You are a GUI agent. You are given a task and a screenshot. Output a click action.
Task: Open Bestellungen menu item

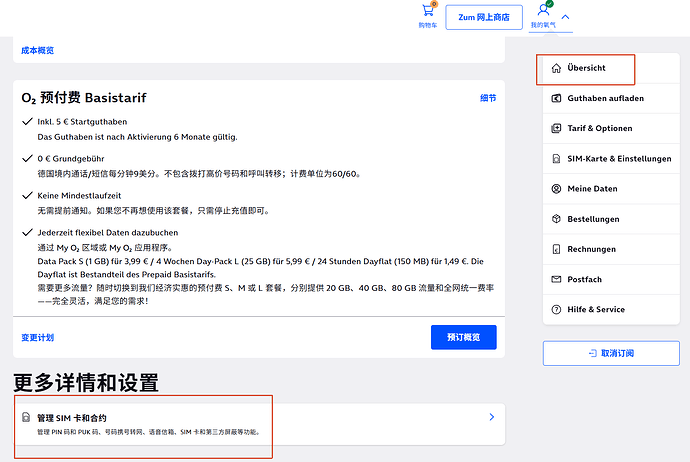[x=611, y=219]
